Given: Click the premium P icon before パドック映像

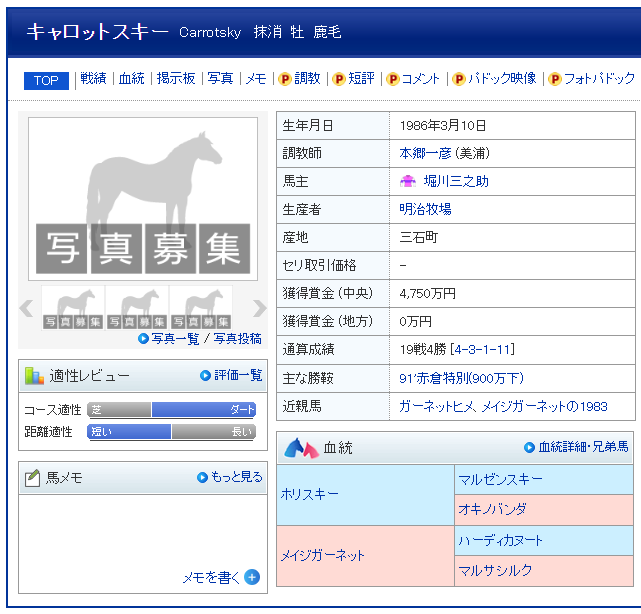Looking at the screenshot, I should pos(459,79).
